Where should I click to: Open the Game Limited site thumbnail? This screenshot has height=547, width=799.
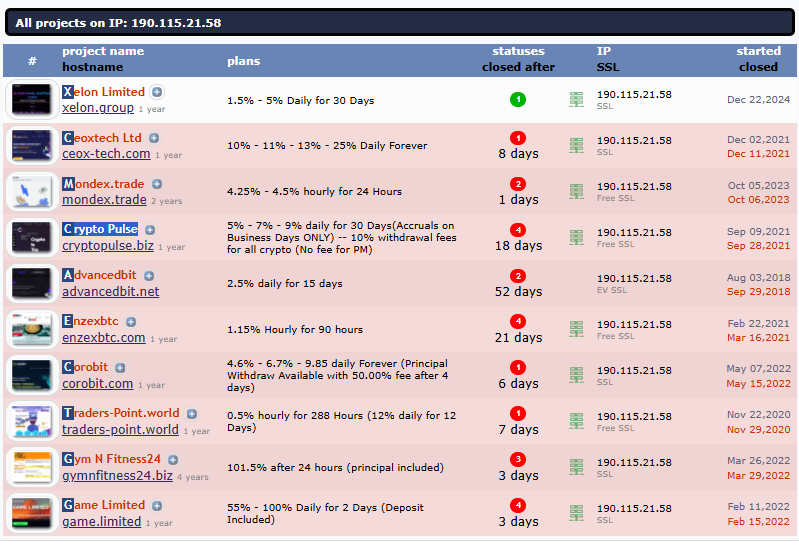pos(31,514)
